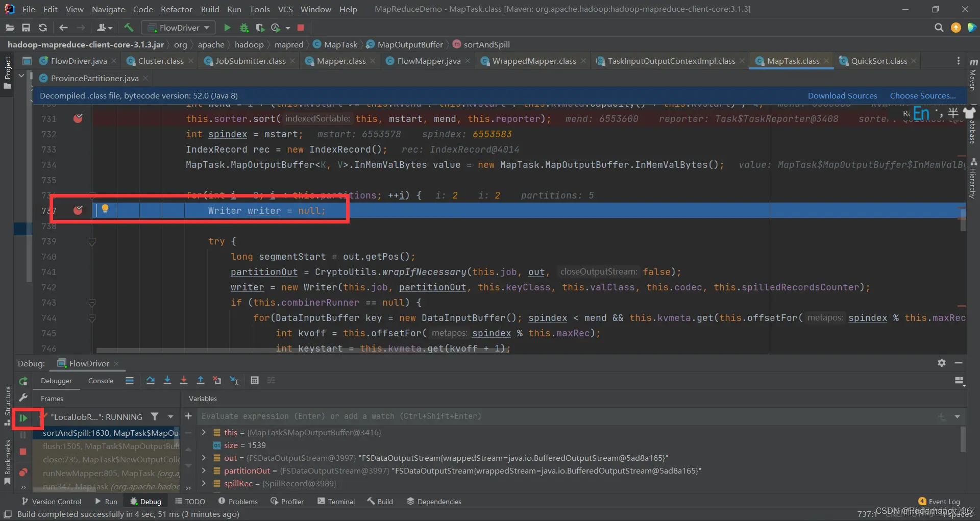
Task: Open the Problems tool window
Action: coord(238,502)
